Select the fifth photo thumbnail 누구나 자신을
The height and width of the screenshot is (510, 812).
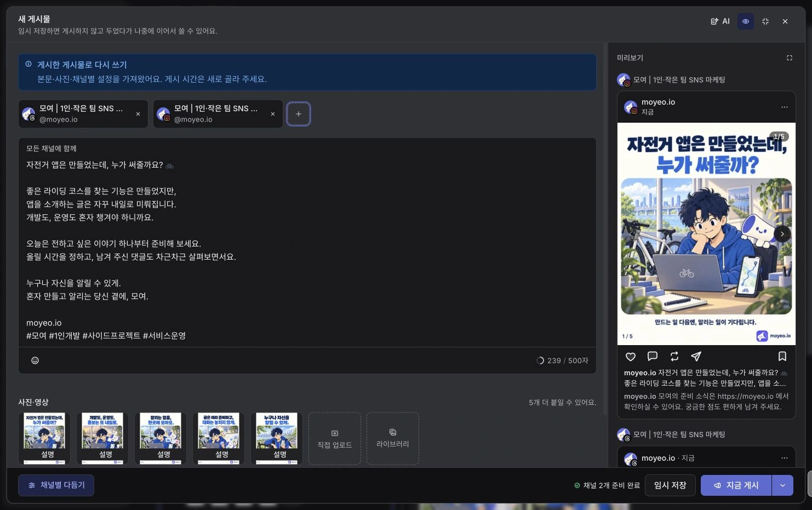(x=277, y=439)
